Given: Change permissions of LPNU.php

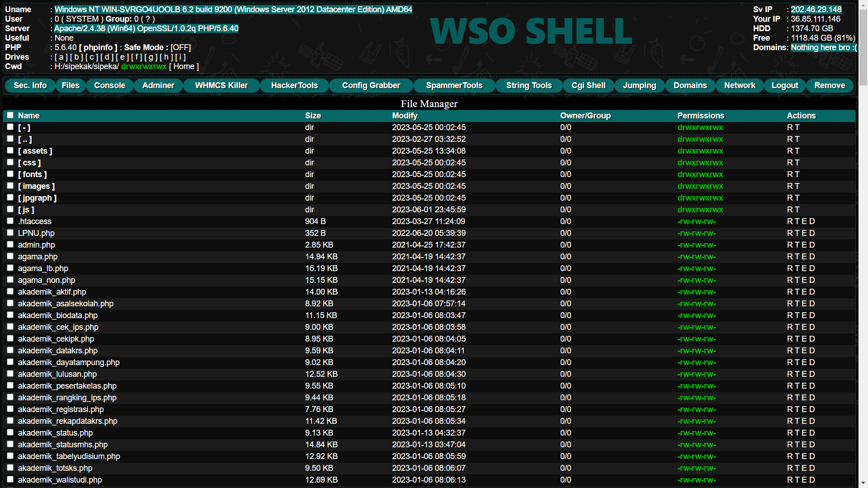Looking at the screenshot, I should (697, 233).
